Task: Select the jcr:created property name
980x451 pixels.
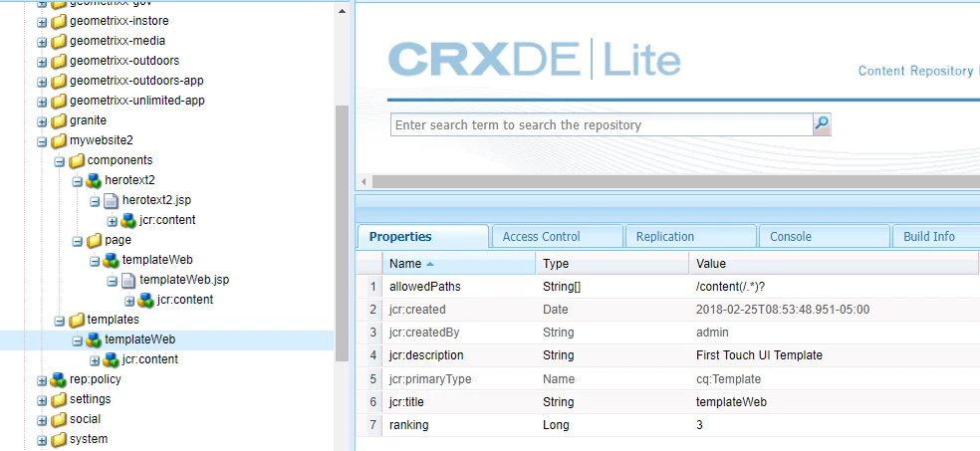Action: pos(417,310)
